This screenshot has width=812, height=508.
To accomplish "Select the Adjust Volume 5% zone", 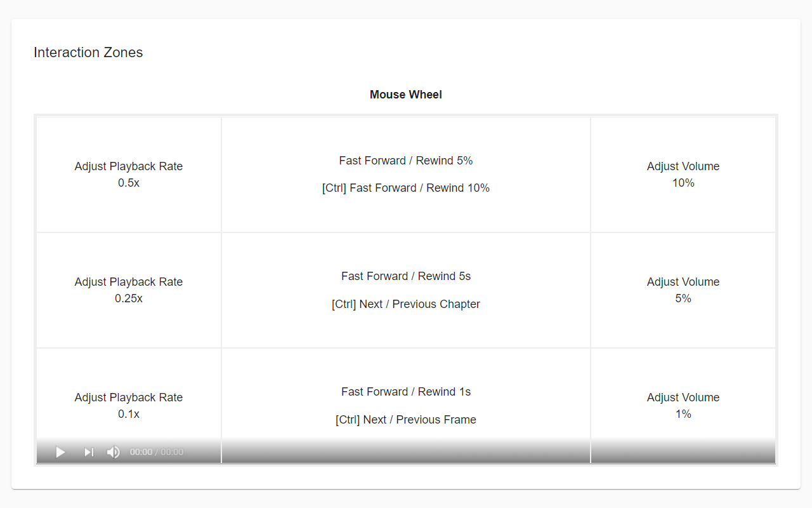I will 683,290.
